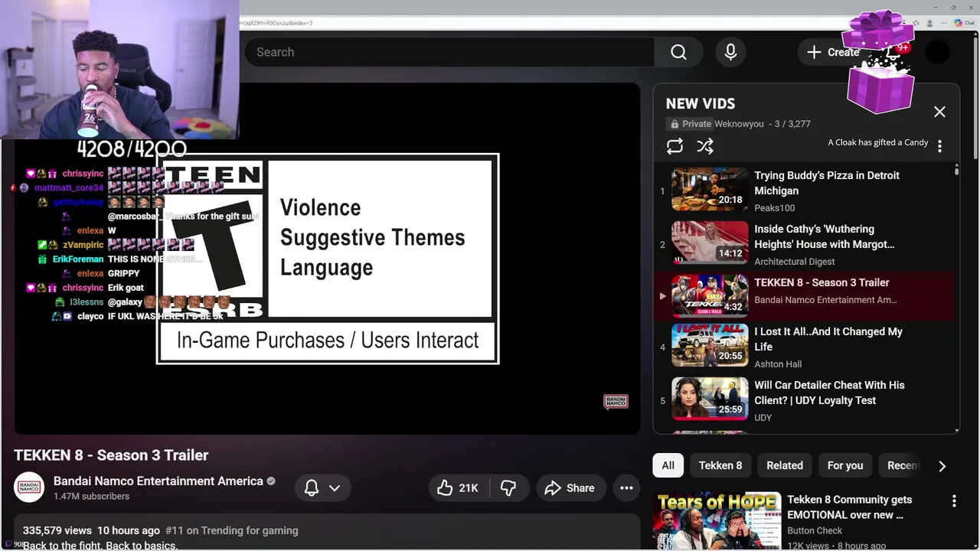The image size is (980, 551).
Task: Toggle playlist loop
Action: (x=675, y=145)
